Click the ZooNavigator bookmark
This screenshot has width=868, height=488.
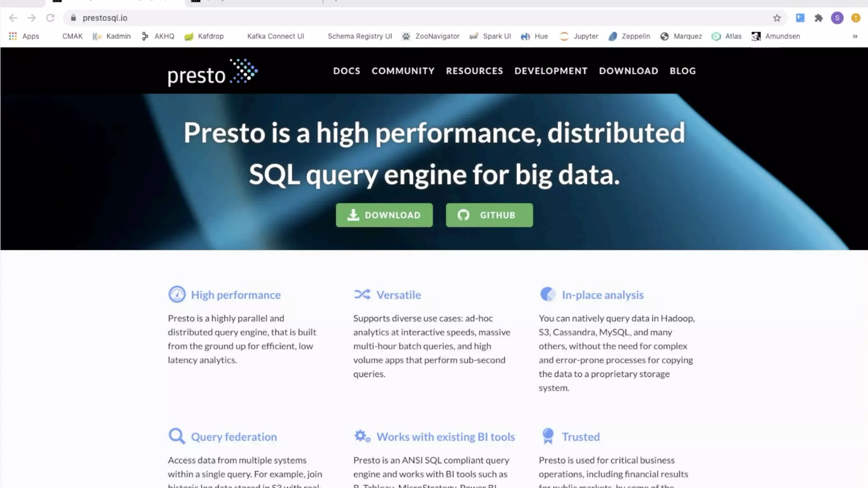click(431, 36)
